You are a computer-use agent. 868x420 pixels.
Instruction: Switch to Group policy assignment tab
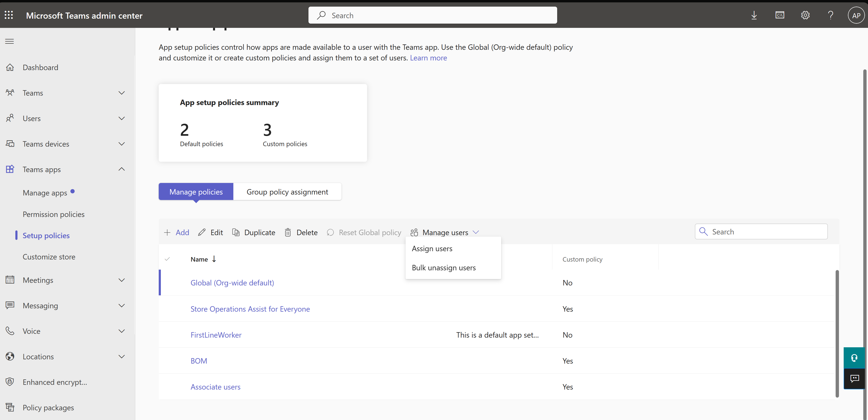click(287, 191)
